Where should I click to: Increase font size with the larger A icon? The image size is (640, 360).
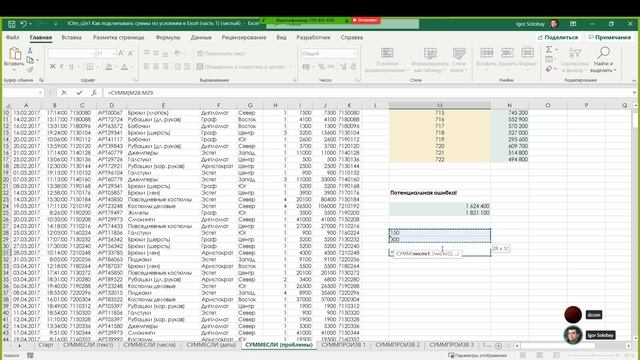121,53
